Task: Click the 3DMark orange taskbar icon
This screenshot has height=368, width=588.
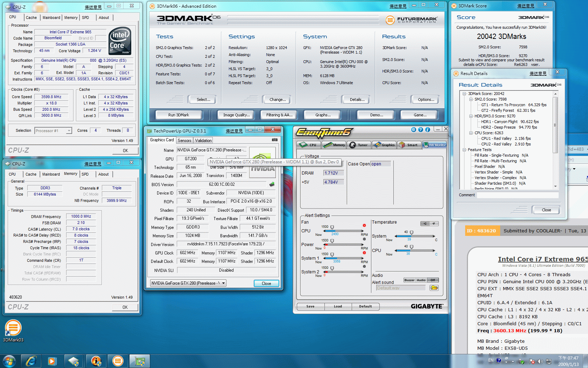Action: pyautogui.click(x=118, y=361)
